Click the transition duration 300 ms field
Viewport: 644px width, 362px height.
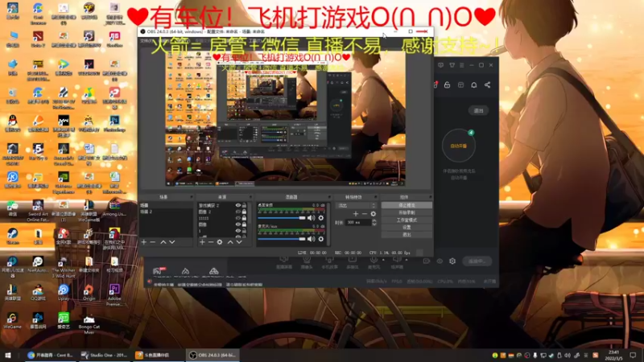point(358,223)
